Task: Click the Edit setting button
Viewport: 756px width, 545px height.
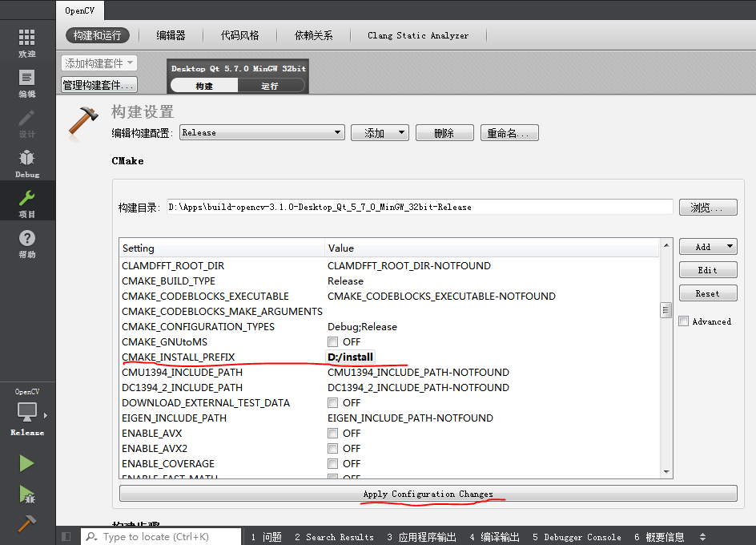Action: click(708, 270)
